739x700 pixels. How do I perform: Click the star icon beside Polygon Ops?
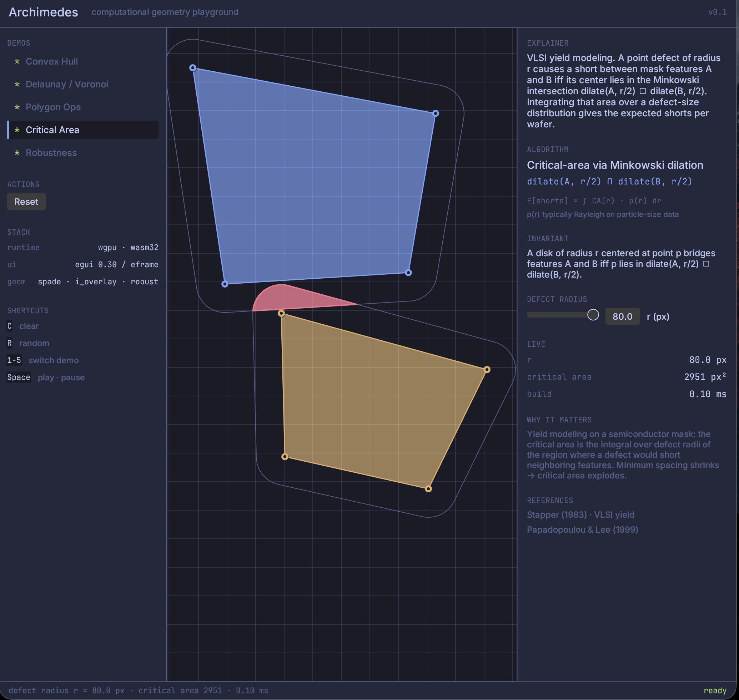tap(17, 107)
